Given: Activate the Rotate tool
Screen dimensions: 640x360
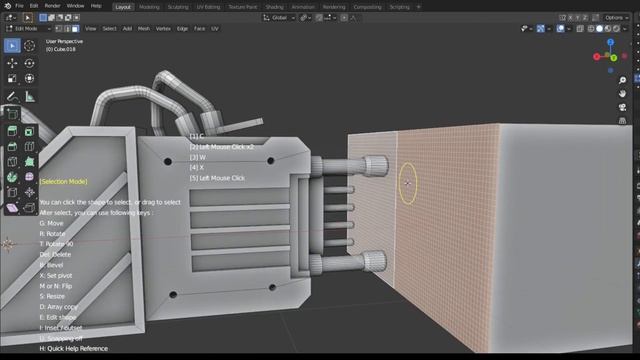Looking at the screenshot, I should (x=29, y=63).
